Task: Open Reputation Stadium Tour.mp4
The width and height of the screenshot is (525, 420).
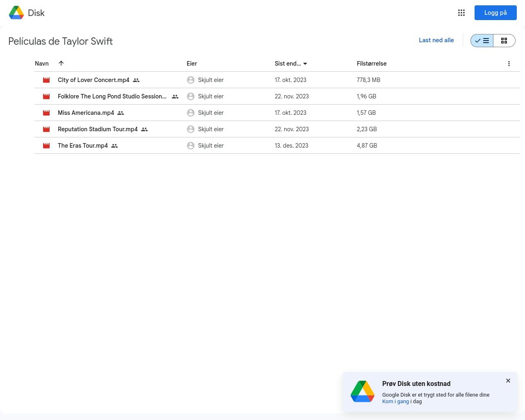Action: (x=98, y=129)
